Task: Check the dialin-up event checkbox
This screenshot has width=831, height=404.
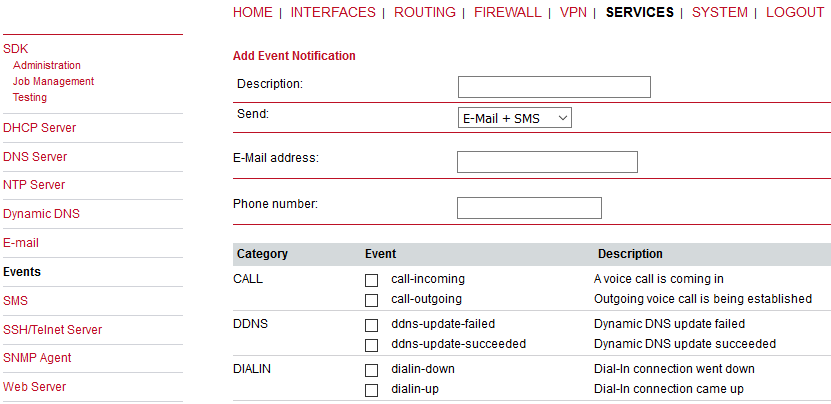Action: coord(371,389)
